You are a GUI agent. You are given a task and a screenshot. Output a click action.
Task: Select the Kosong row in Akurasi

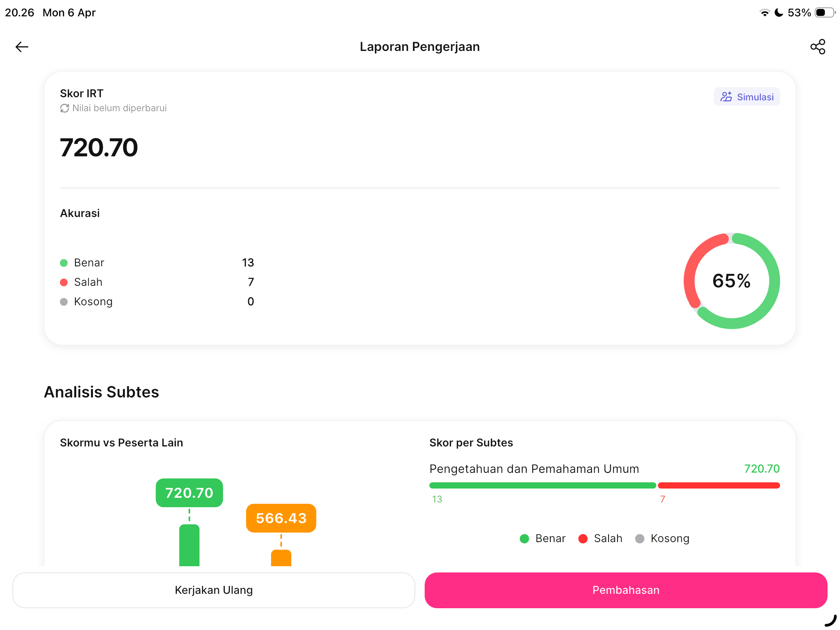[x=157, y=301]
